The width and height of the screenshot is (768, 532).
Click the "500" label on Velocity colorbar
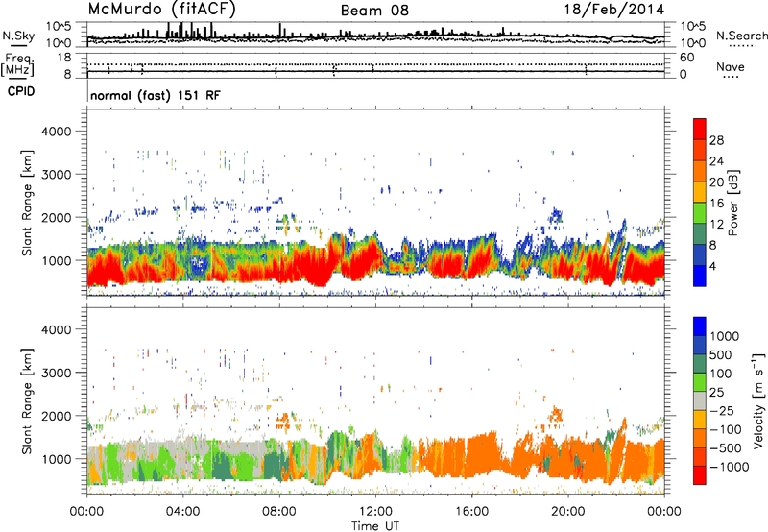(722, 354)
